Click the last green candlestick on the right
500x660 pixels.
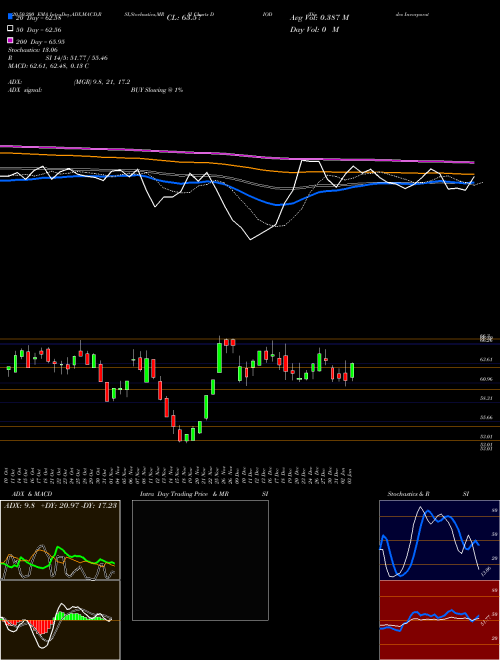[352, 370]
